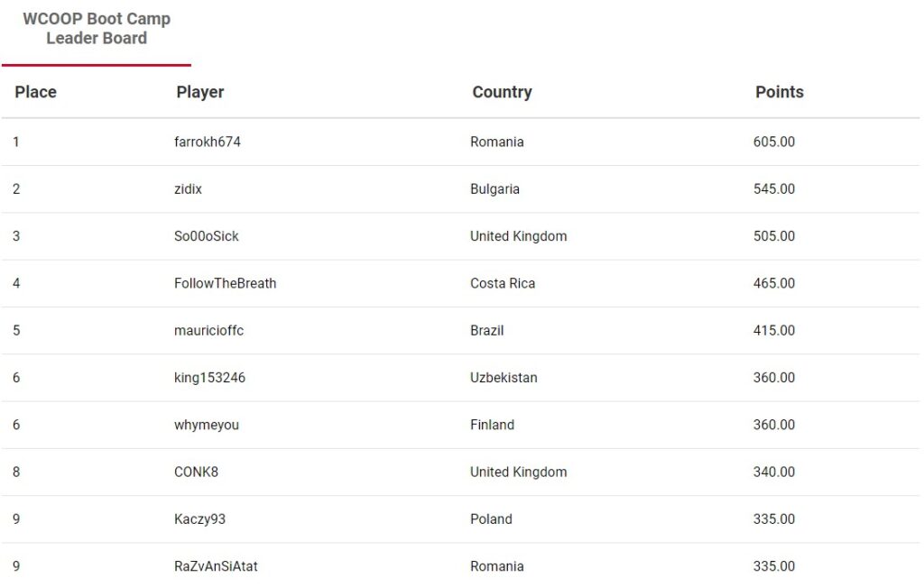Click player name whymeyou
Screen dimensions: 924x587
coord(207,425)
